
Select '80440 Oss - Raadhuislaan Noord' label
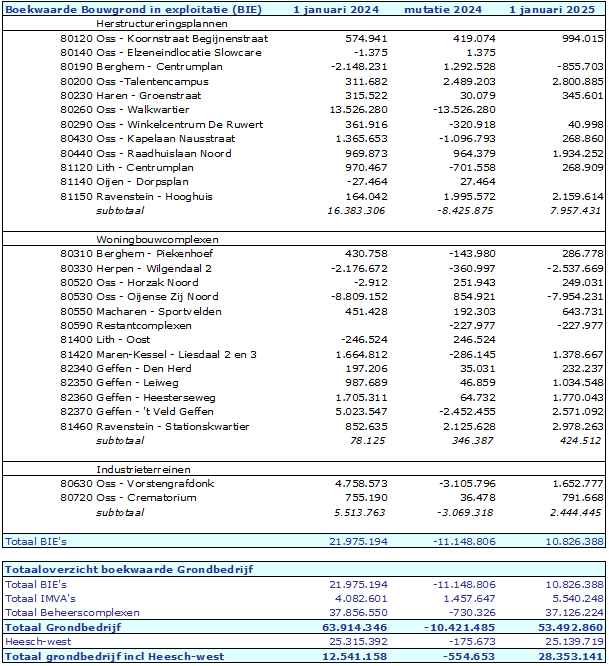pyautogui.click(x=146, y=153)
